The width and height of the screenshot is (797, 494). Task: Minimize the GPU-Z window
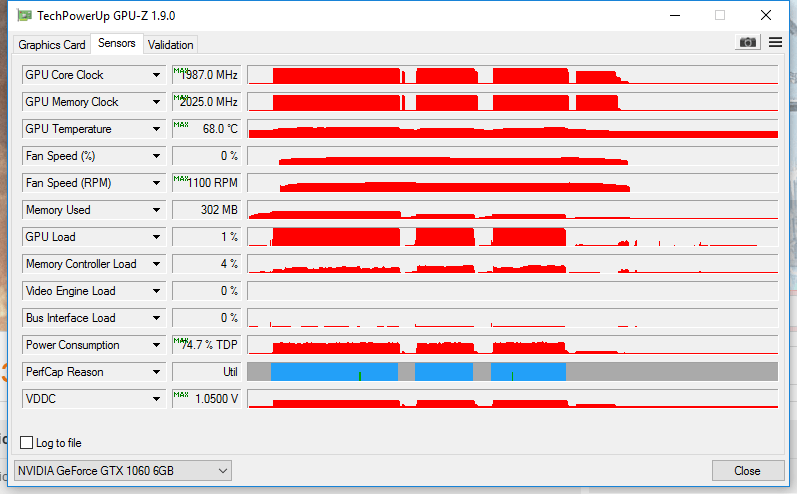pos(675,15)
